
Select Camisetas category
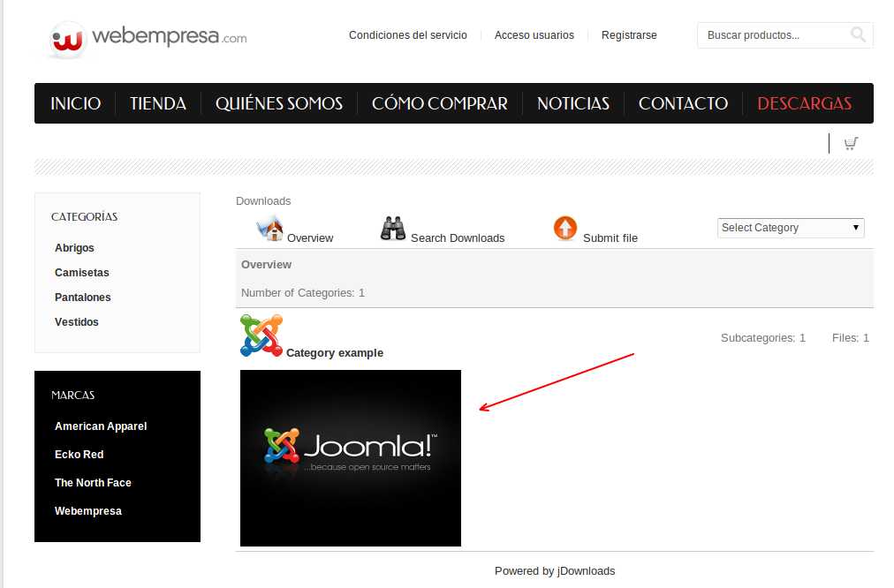pos(82,272)
